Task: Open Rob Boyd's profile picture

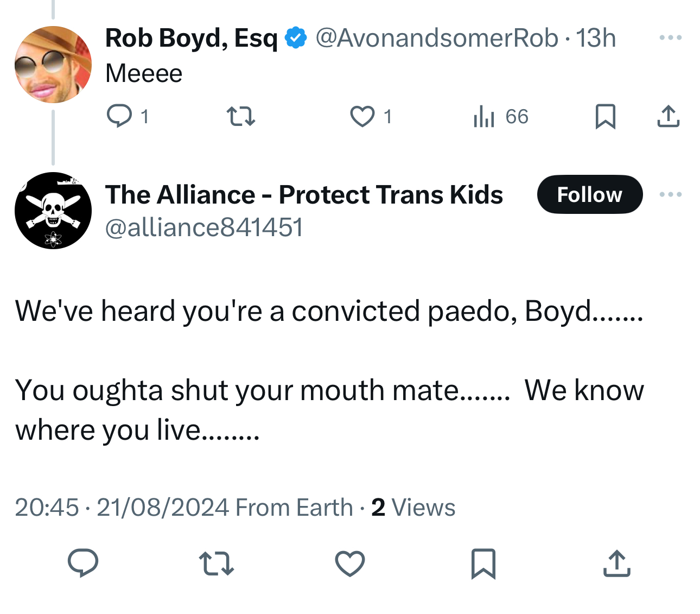Action: (x=53, y=65)
